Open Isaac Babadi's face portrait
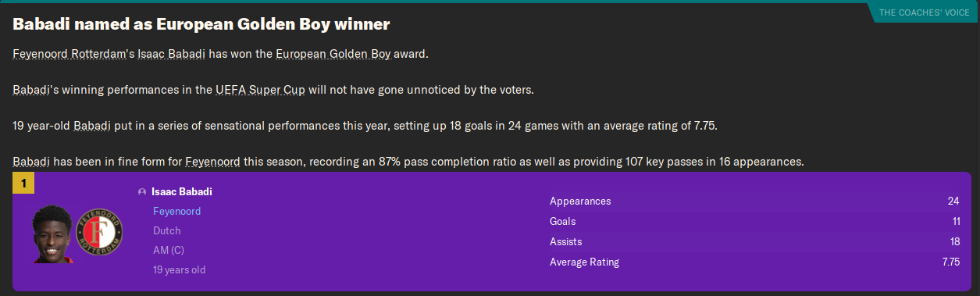Viewport: 980px width, 296px height. 52,234
